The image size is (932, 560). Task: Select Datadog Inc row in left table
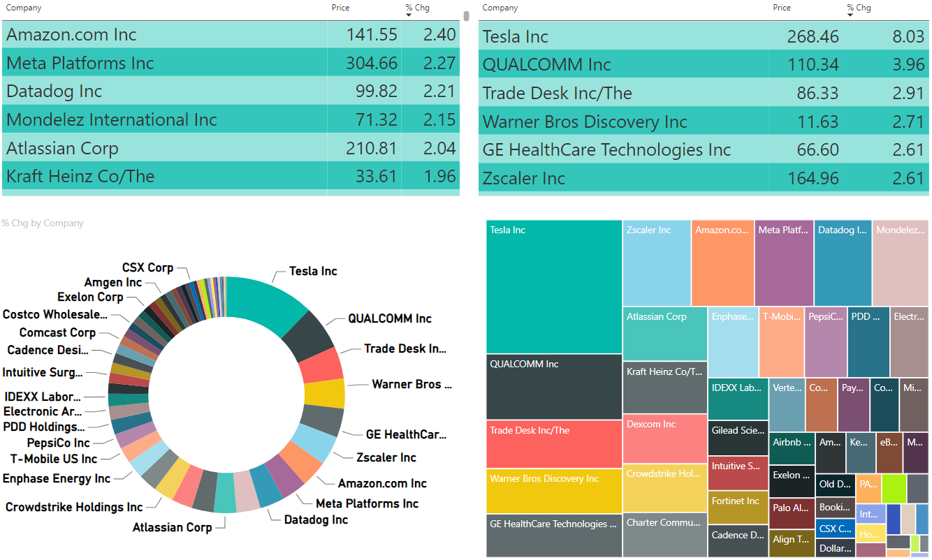231,91
